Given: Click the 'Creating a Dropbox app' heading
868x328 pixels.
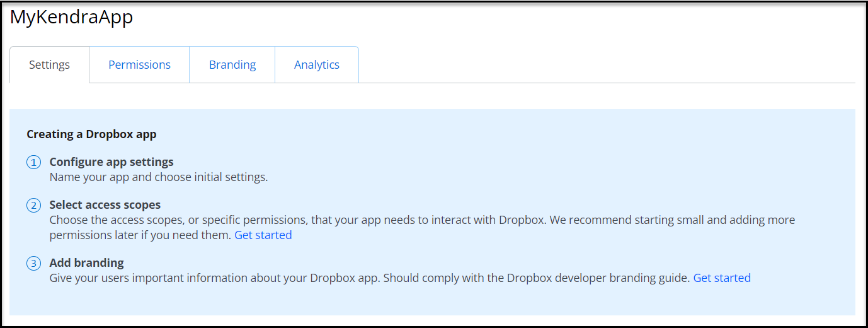Looking at the screenshot, I should 91,134.
